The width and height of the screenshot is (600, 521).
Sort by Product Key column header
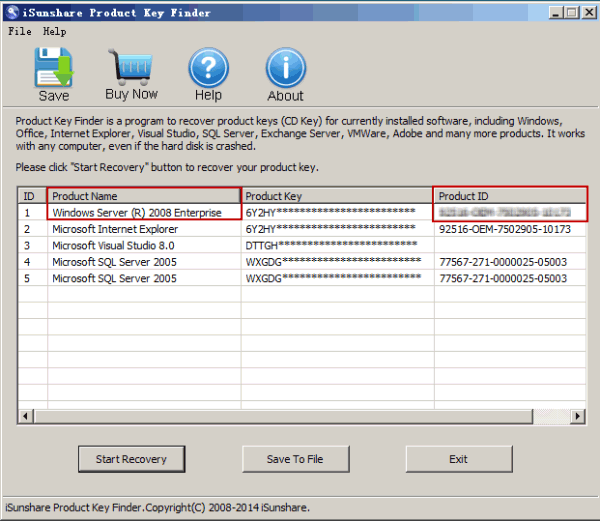tap(337, 196)
